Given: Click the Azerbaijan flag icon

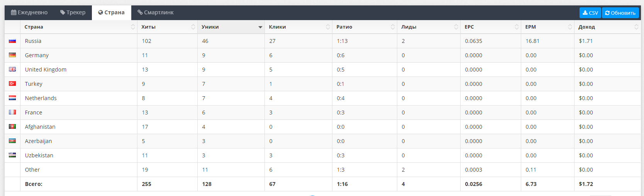Looking at the screenshot, I should click(x=12, y=141).
